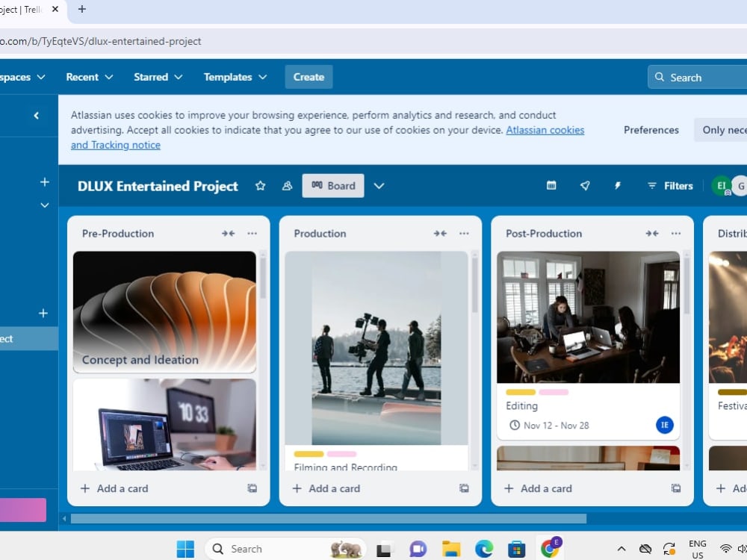The image size is (747, 560).
Task: Open the Filming and Recording card
Action: point(376,361)
